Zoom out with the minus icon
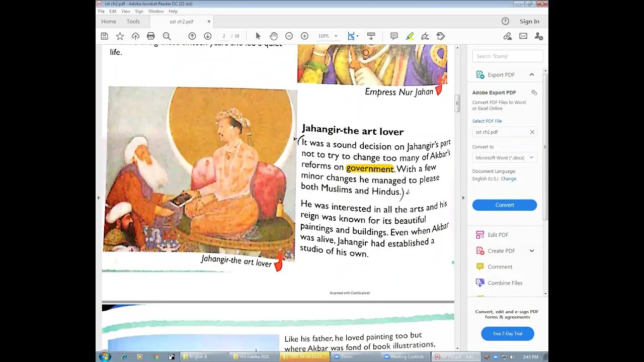Image resolution: width=644 pixels, height=362 pixels. (289, 36)
